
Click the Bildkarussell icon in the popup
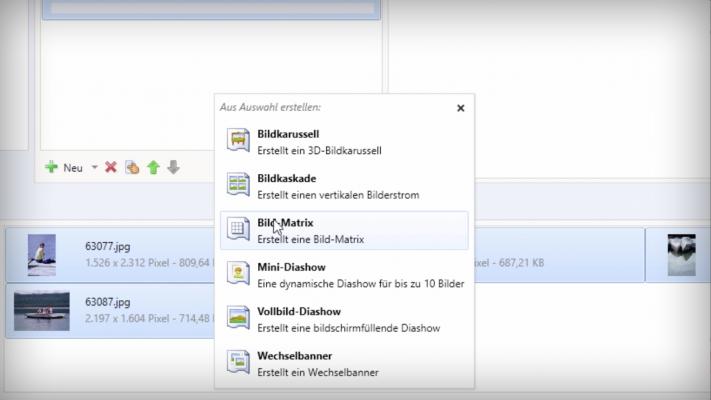point(238,140)
